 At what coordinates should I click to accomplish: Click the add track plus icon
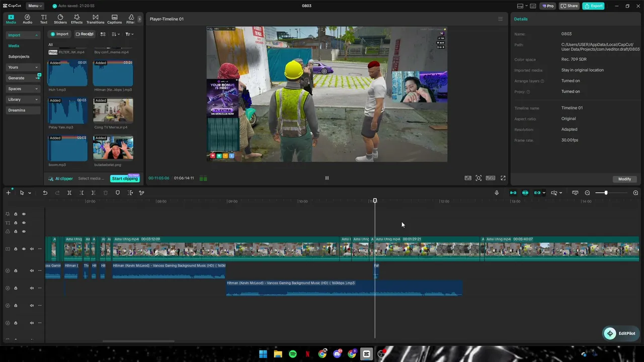click(8, 193)
